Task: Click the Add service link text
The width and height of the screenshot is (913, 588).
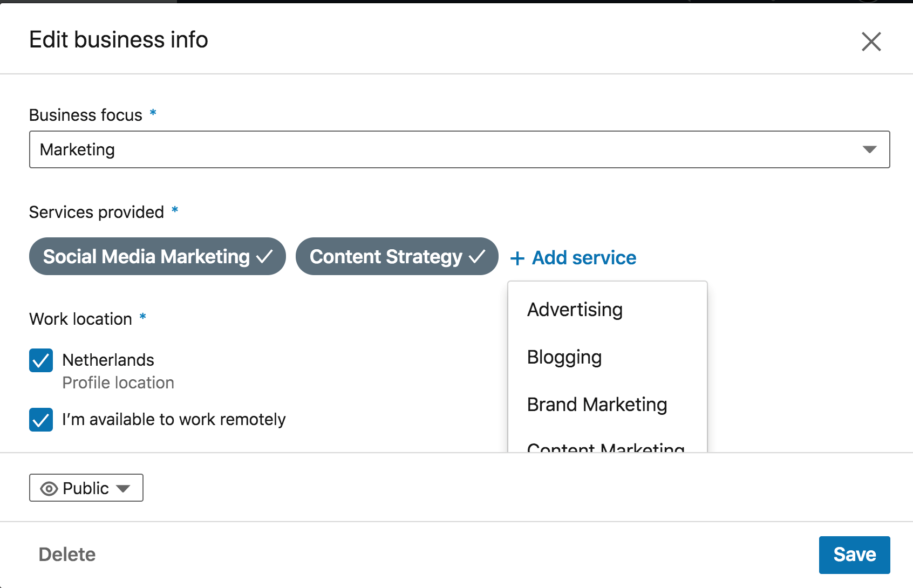Action: pyautogui.click(x=584, y=258)
